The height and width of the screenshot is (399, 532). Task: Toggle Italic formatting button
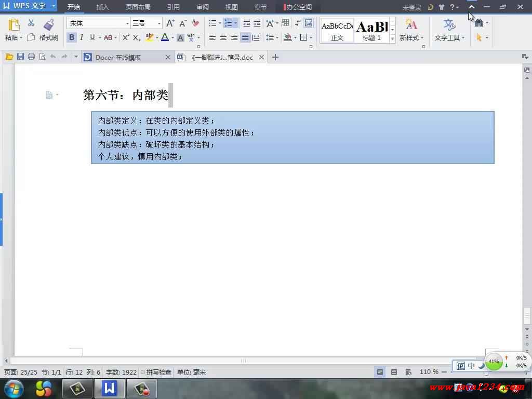[82, 37]
